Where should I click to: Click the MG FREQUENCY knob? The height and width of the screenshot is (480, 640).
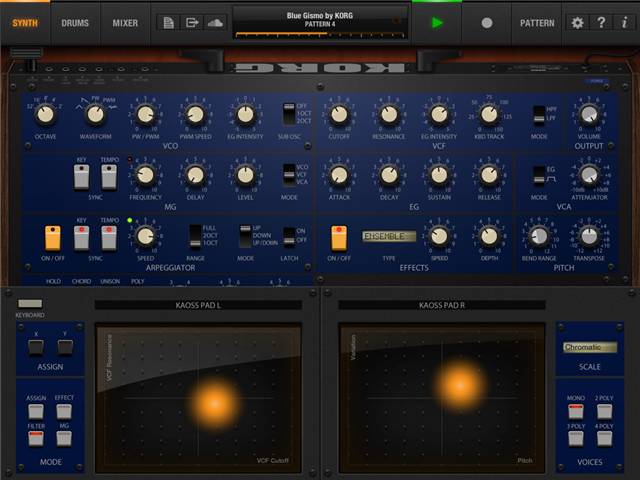[x=145, y=175]
